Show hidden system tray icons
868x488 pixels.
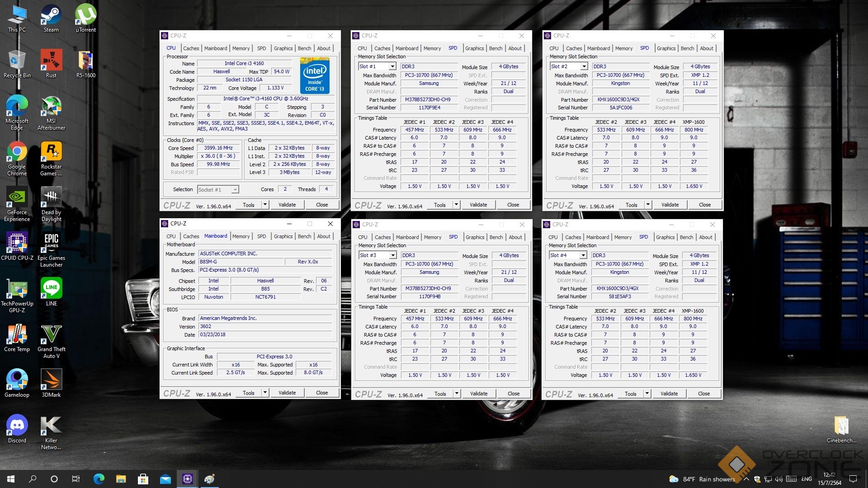(746, 479)
